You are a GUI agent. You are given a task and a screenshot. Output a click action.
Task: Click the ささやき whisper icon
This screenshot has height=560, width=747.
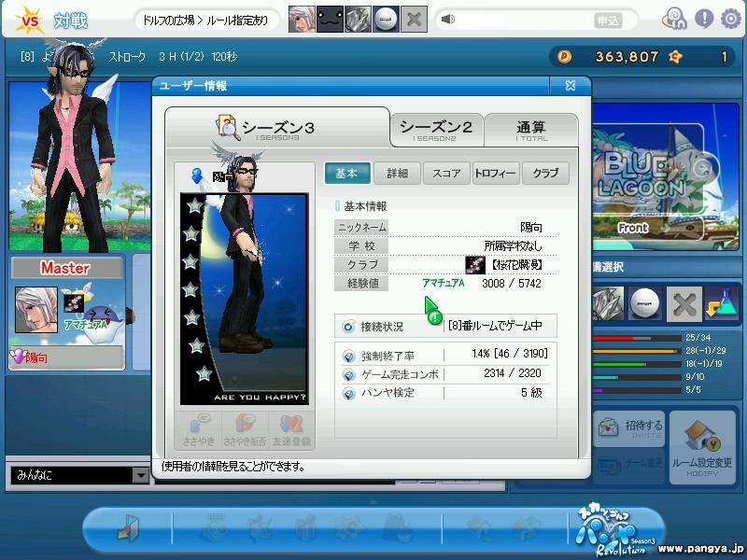click(x=199, y=429)
